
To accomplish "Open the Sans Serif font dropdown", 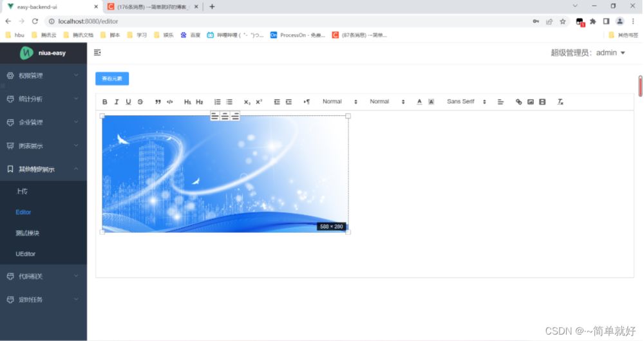I will coord(466,102).
